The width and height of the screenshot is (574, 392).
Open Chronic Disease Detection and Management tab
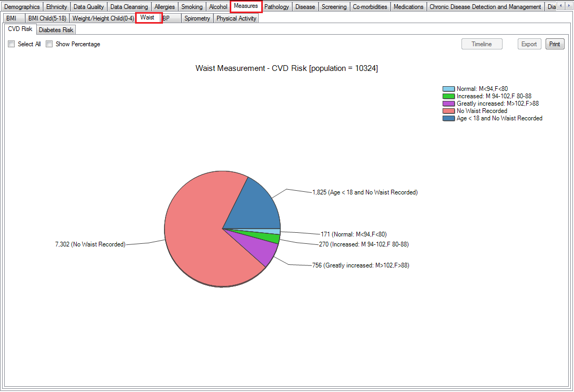pos(485,7)
